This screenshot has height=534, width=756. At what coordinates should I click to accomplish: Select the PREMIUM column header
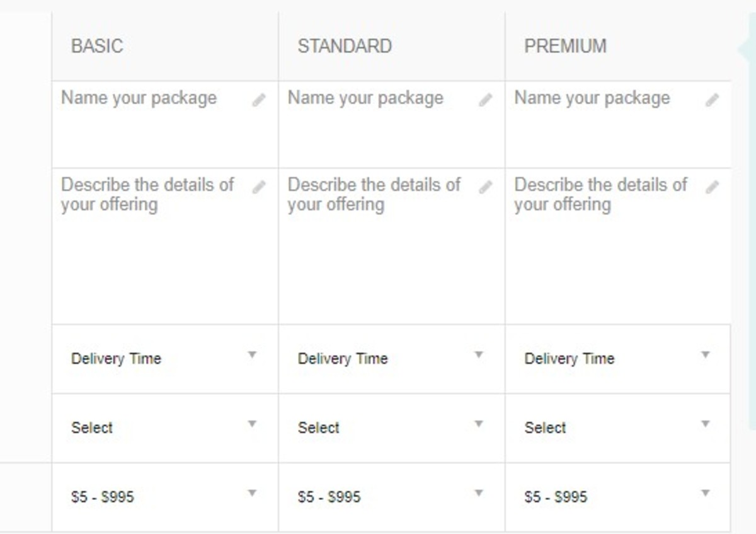click(565, 45)
